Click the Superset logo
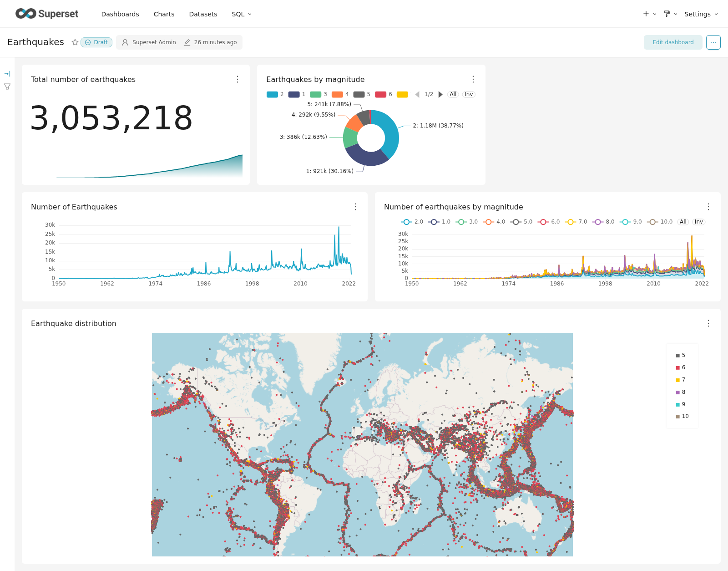Image resolution: width=728 pixels, height=571 pixels. pyautogui.click(x=46, y=14)
